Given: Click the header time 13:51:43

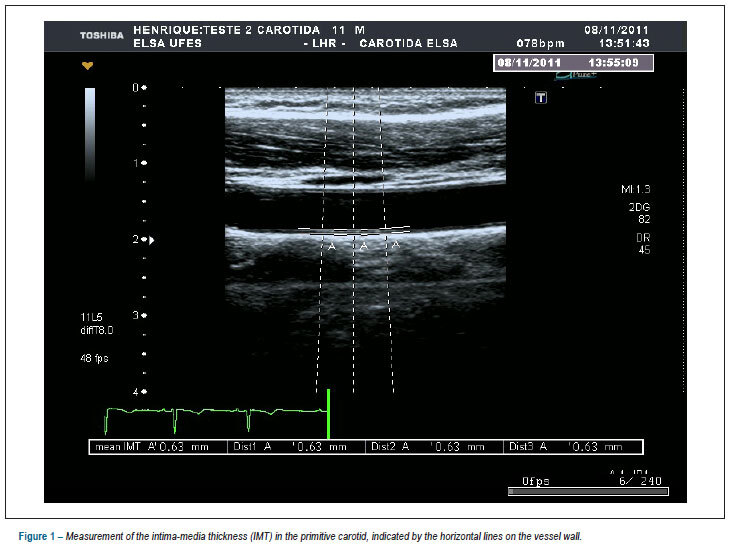Looking at the screenshot, I should coord(623,43).
